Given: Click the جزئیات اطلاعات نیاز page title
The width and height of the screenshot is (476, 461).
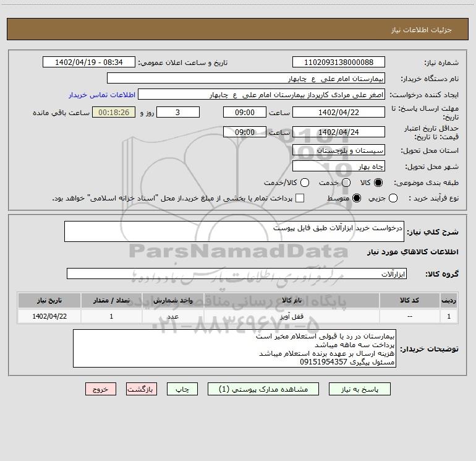Looking at the screenshot, I should (x=422, y=30).
